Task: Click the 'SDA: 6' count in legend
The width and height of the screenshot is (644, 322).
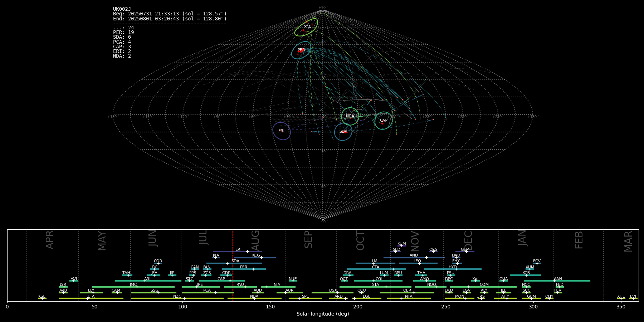Action: pos(122,37)
